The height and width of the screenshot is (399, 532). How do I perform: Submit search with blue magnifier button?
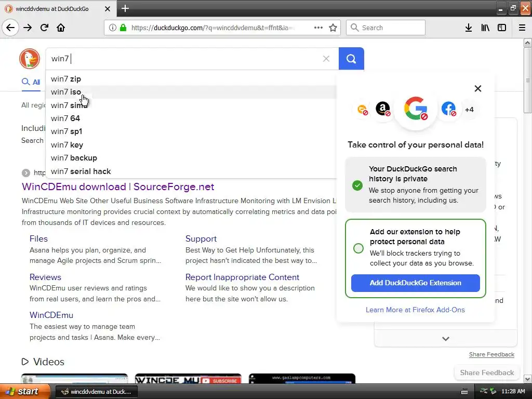point(351,59)
